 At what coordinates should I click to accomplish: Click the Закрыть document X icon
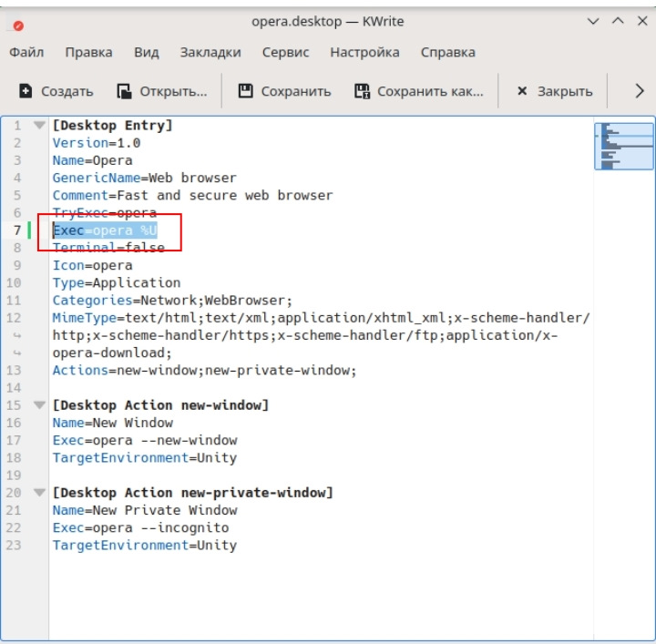(x=522, y=91)
